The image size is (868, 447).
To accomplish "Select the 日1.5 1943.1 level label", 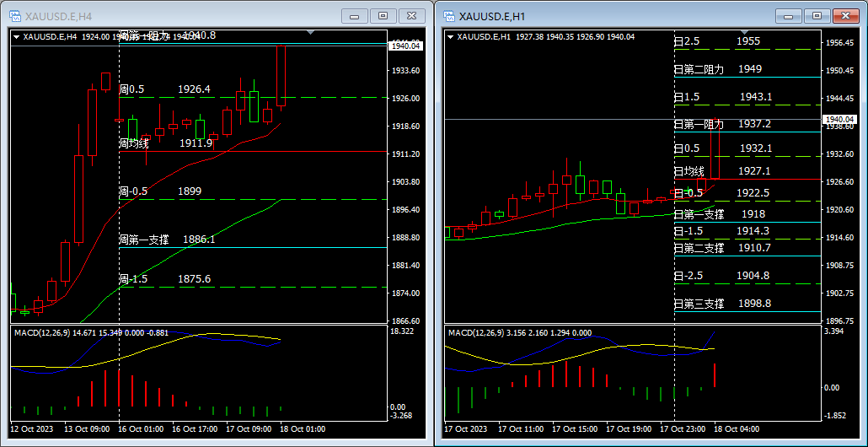I will pyautogui.click(x=723, y=97).
